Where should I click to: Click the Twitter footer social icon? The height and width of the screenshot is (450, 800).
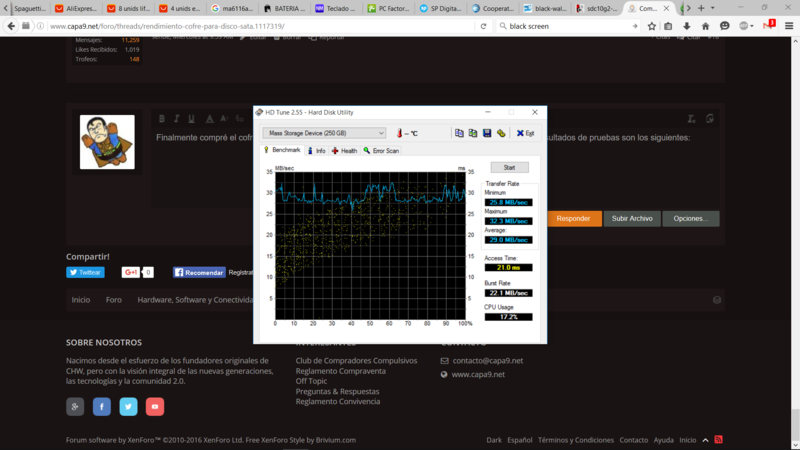pyautogui.click(x=128, y=407)
